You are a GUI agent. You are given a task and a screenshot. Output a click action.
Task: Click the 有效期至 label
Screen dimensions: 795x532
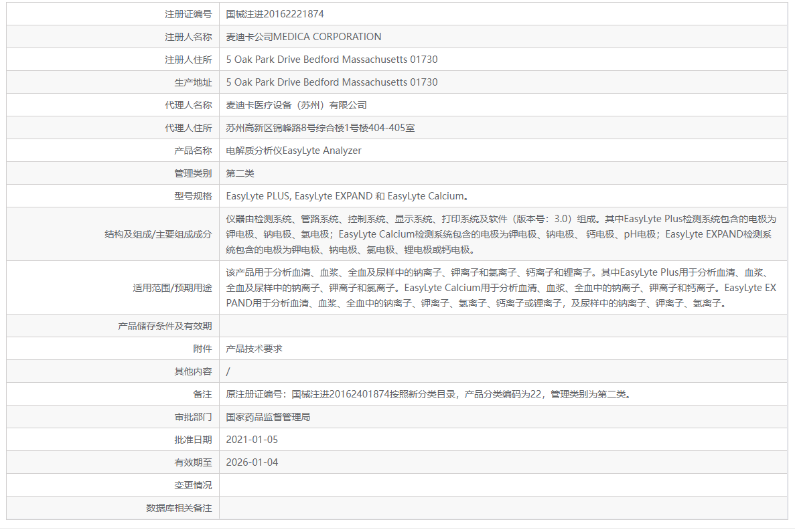point(193,463)
